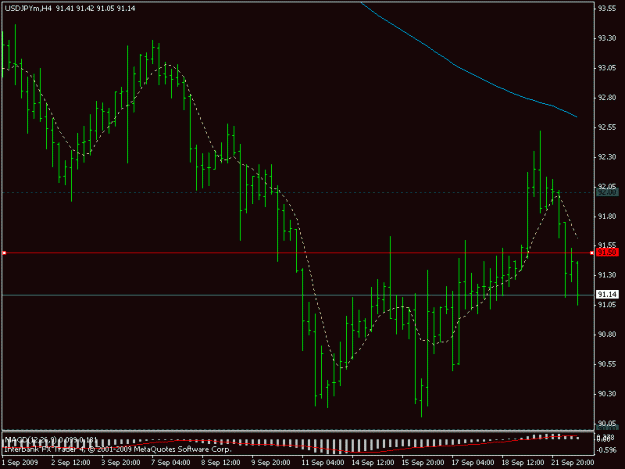
Task: Click the 93.30 price axis label
Action: (607, 38)
